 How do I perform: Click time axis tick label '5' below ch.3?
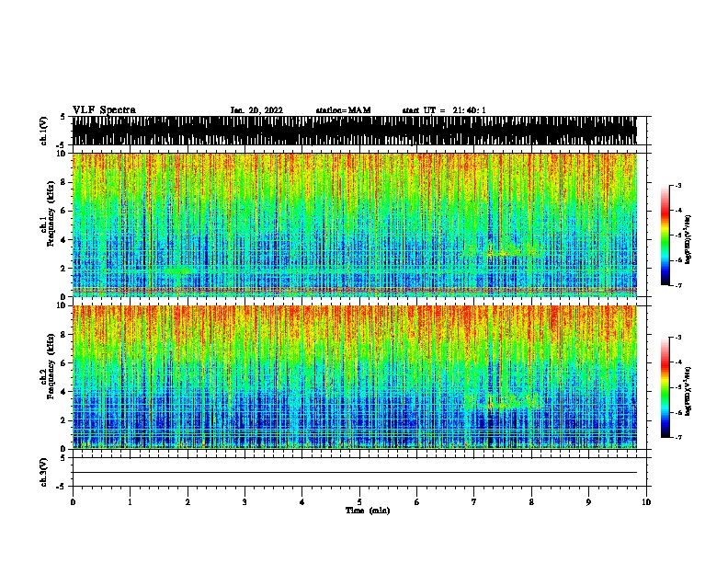pyautogui.click(x=359, y=502)
